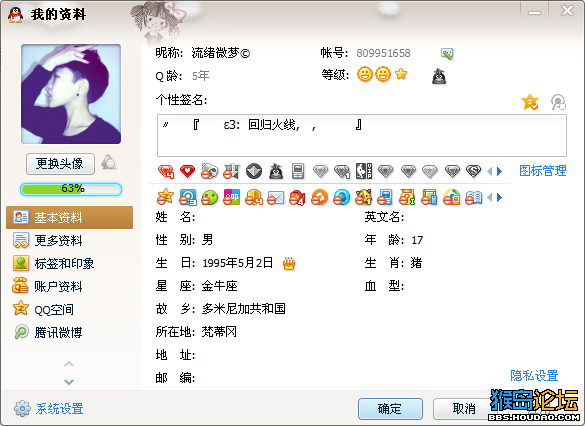Open the envelope mail icon

point(276,197)
